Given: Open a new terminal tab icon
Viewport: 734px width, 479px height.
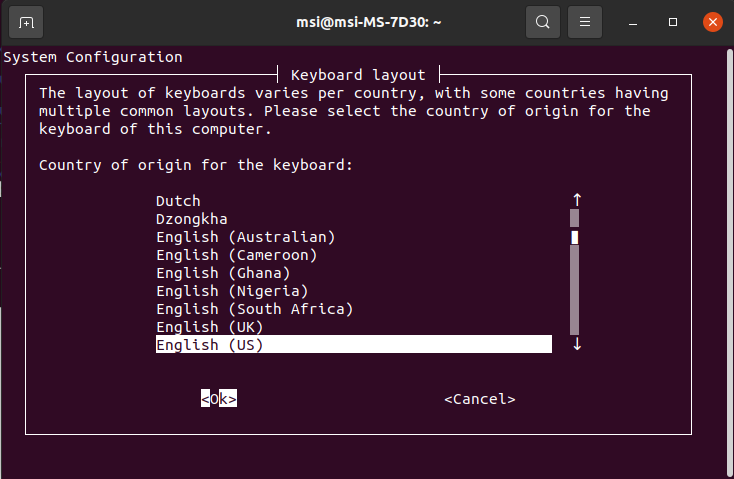Looking at the screenshot, I should (x=26, y=22).
